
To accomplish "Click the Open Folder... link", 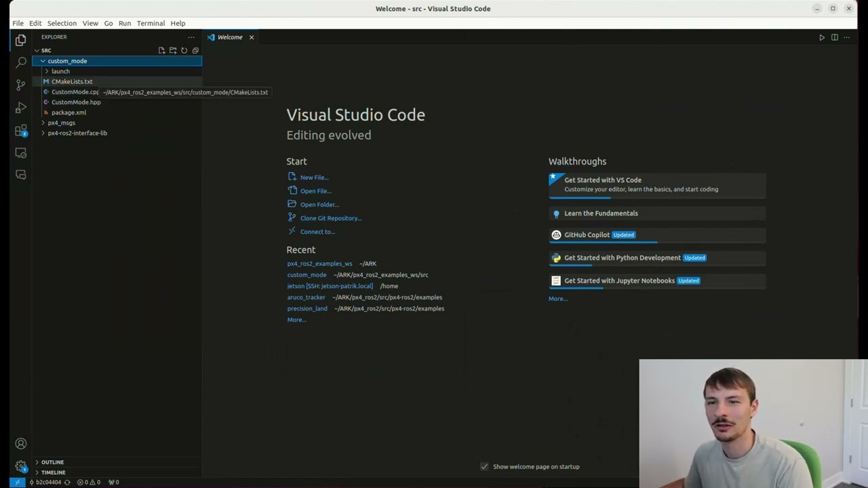I will (319, 205).
